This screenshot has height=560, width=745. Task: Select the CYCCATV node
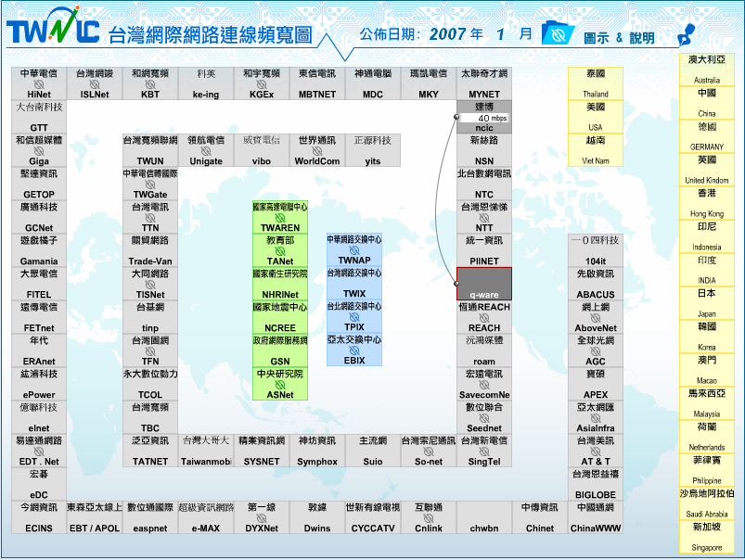point(373,517)
